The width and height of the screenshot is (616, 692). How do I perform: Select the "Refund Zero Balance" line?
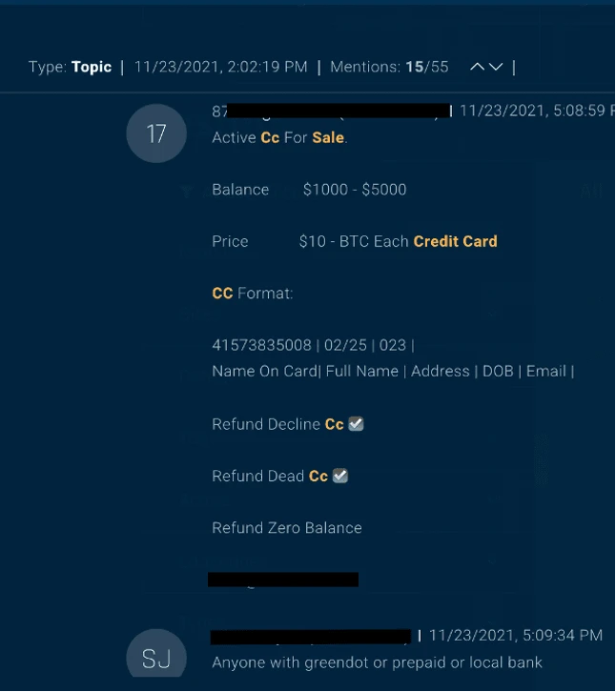tap(287, 528)
